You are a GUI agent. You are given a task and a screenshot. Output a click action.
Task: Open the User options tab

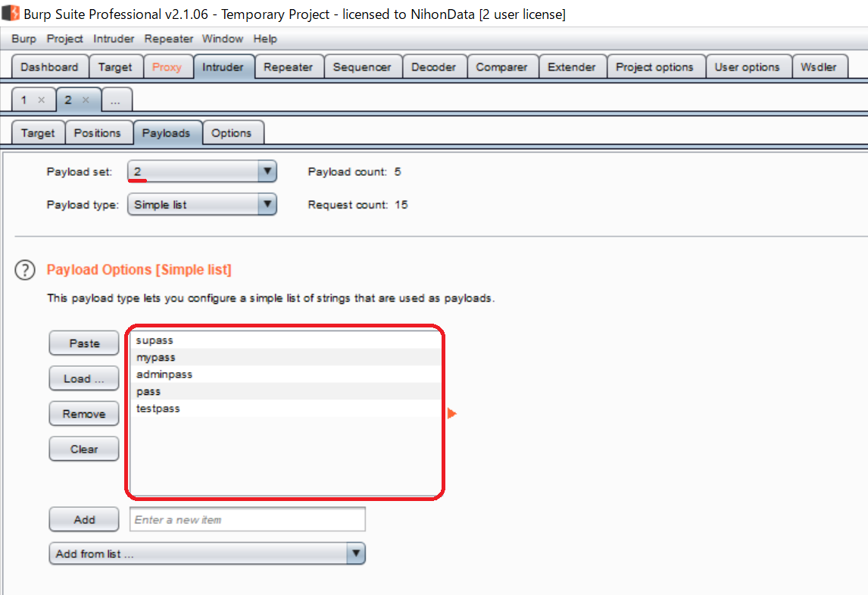(748, 67)
